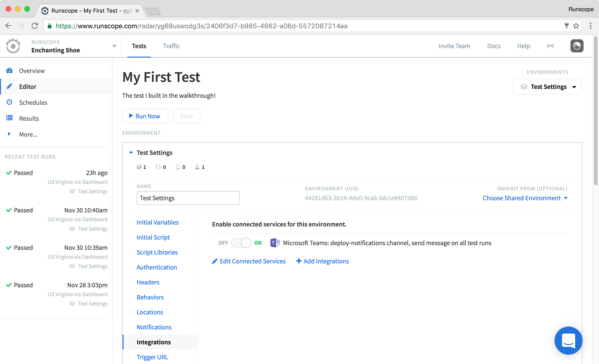Collapse the Test Settings environment section
The width and height of the screenshot is (599, 364).
[131, 153]
